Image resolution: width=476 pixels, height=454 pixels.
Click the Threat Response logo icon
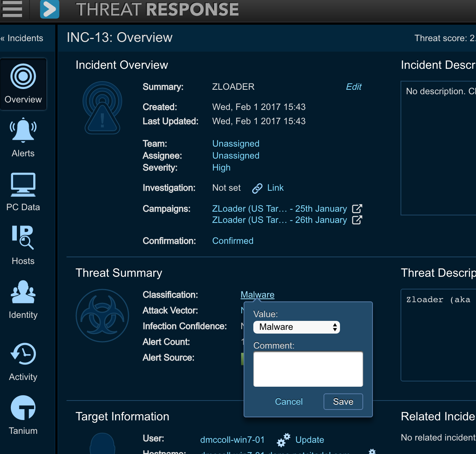(50, 9)
